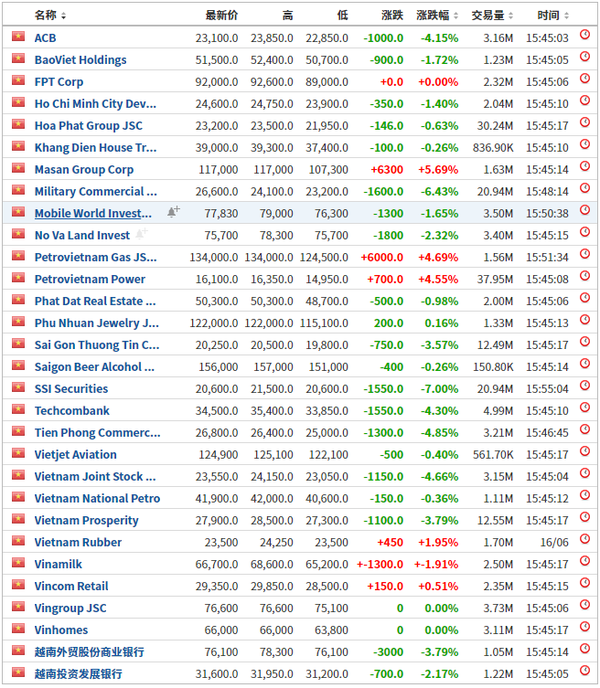This screenshot has height=688, width=600.
Task: Open the SSI Securities link
Action: (x=71, y=389)
